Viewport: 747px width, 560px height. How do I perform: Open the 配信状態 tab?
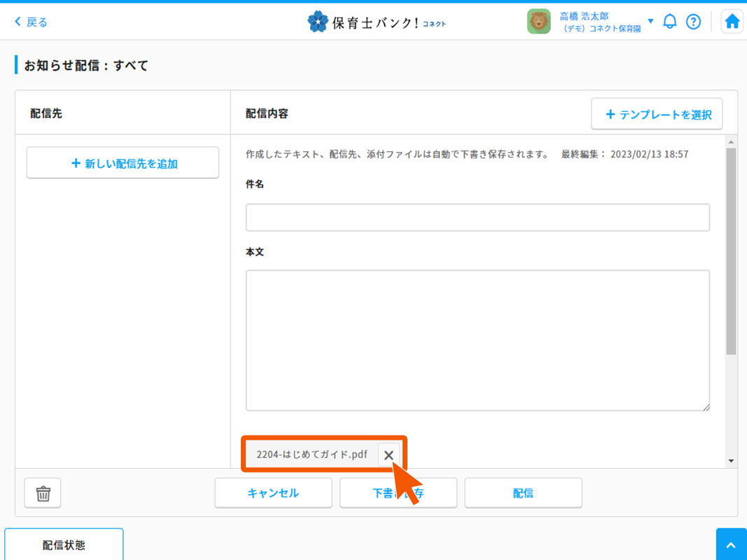coord(64,545)
